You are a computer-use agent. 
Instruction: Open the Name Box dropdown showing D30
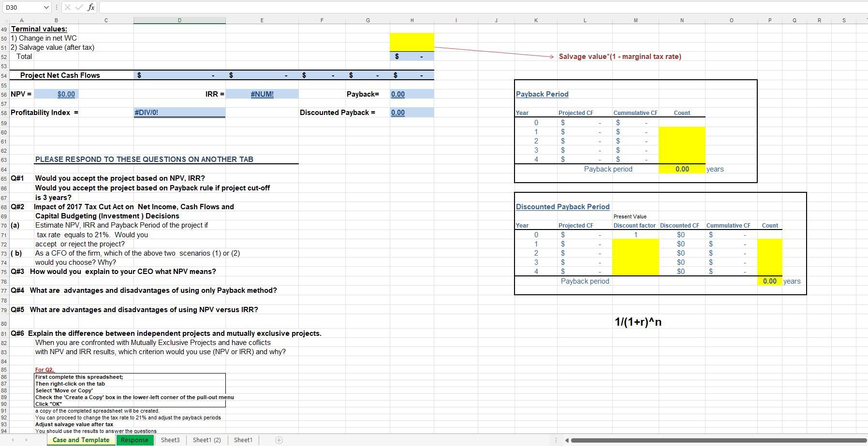click(46, 7)
